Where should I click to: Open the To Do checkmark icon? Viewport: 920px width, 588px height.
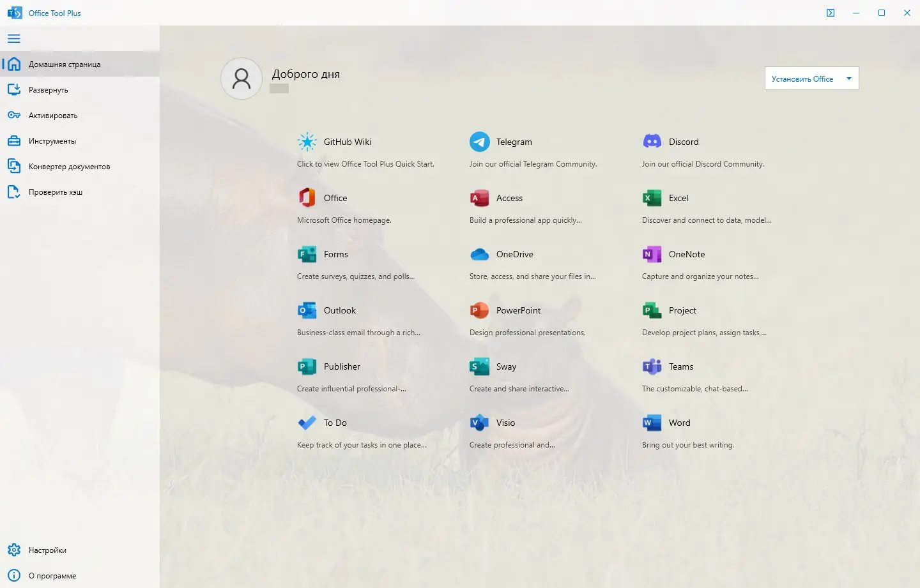click(307, 423)
